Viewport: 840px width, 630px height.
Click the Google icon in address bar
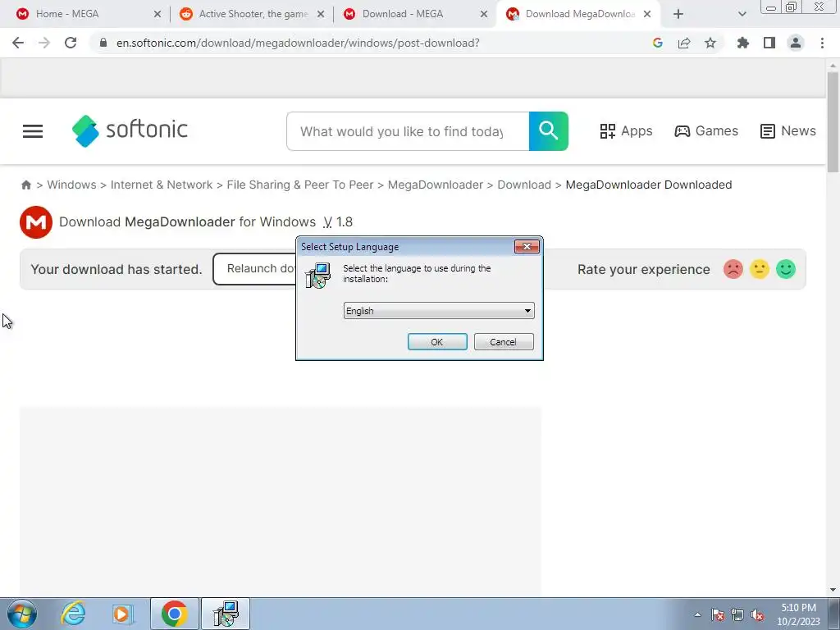point(658,43)
